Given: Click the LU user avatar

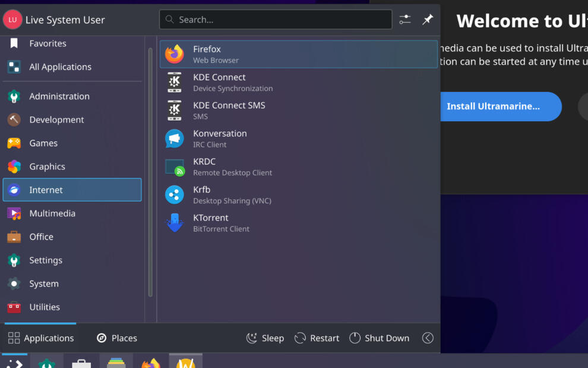Looking at the screenshot, I should click(12, 20).
